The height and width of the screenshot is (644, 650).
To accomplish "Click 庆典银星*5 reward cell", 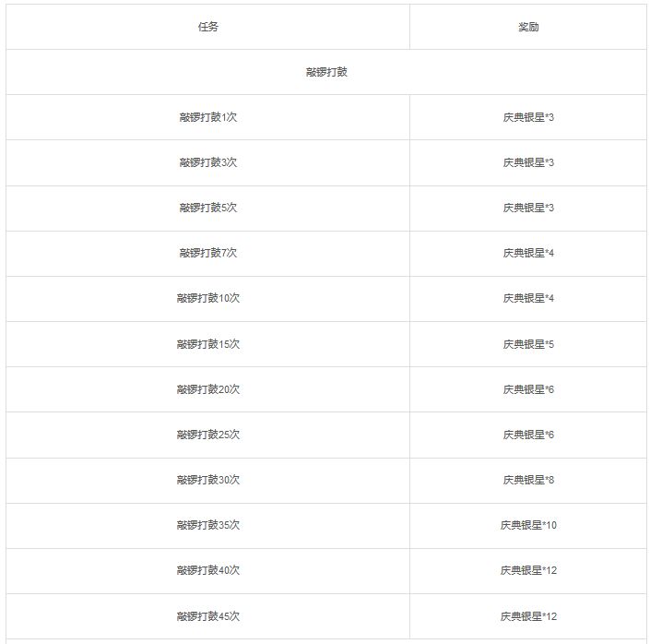I will click(x=528, y=344).
